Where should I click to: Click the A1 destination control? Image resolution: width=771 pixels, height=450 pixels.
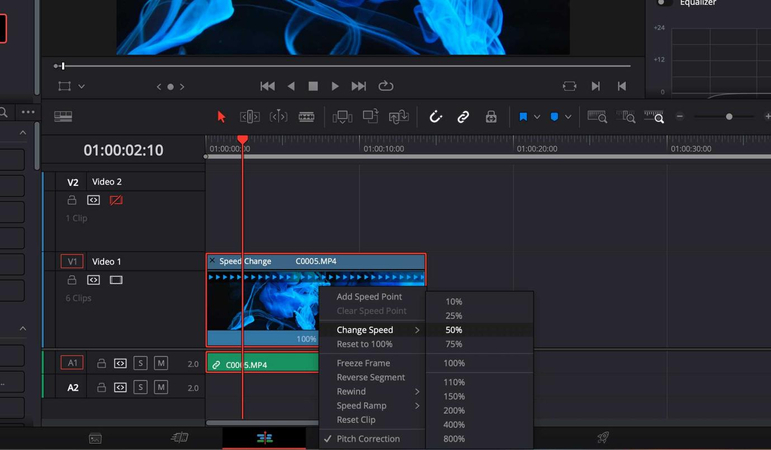tap(72, 363)
